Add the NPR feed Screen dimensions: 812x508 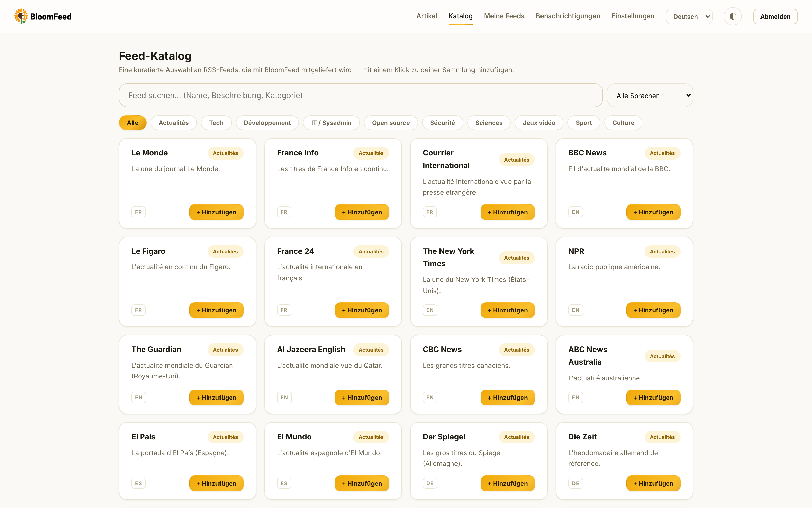coord(653,310)
